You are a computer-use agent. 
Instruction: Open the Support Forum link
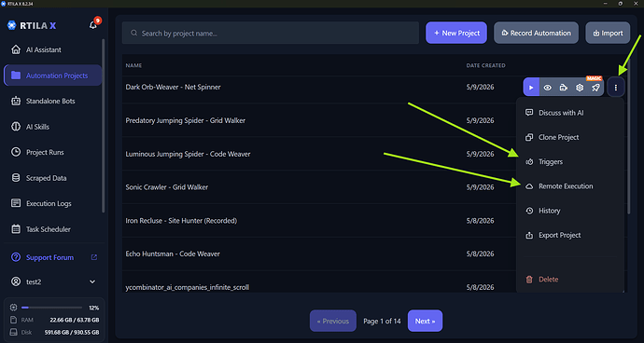49,257
